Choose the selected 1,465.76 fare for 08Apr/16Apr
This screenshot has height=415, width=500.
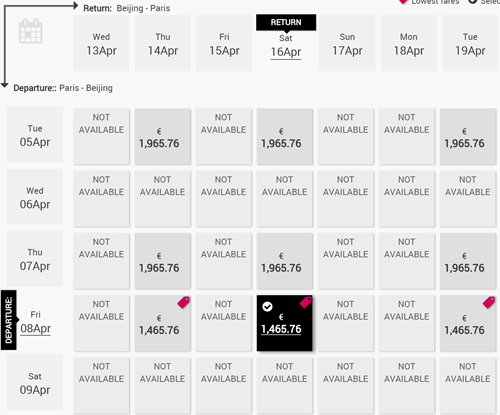point(284,323)
